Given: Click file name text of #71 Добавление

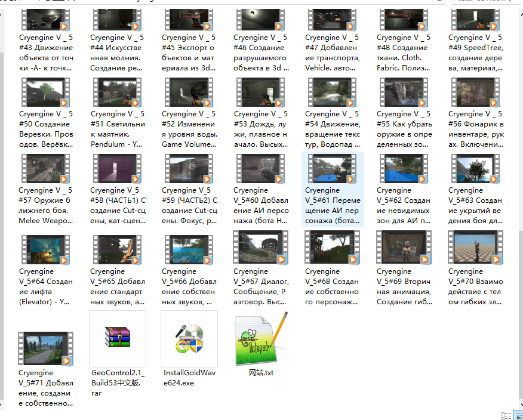Looking at the screenshot, I should pos(46,388).
